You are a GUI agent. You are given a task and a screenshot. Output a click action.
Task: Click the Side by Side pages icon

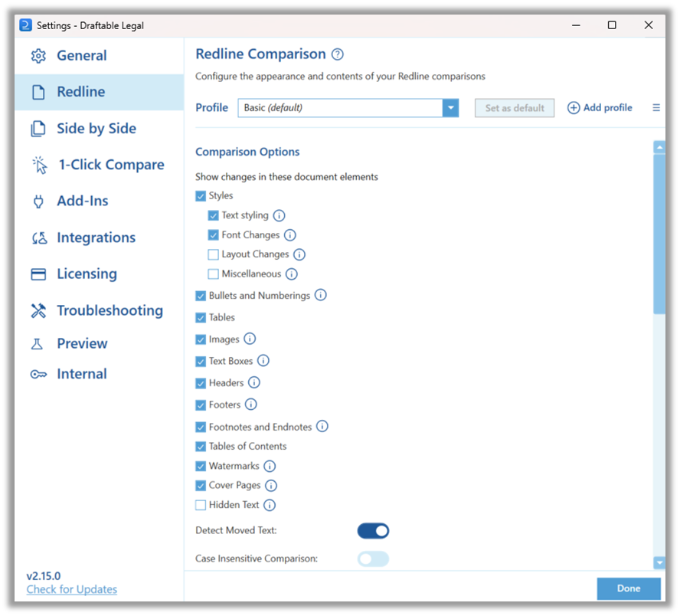(x=38, y=129)
